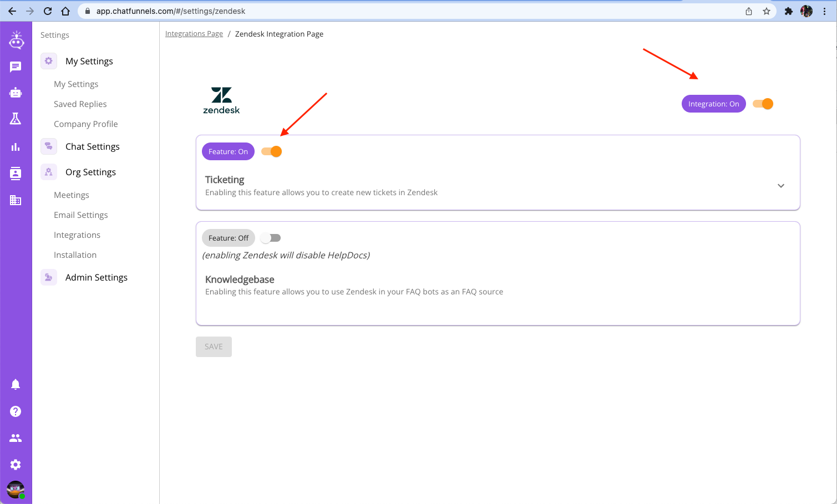
Task: Click the Chat Settings bubble icon
Action: pyautogui.click(x=49, y=146)
